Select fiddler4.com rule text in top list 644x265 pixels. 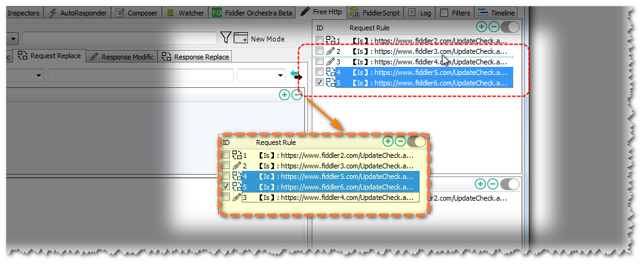pos(430,62)
